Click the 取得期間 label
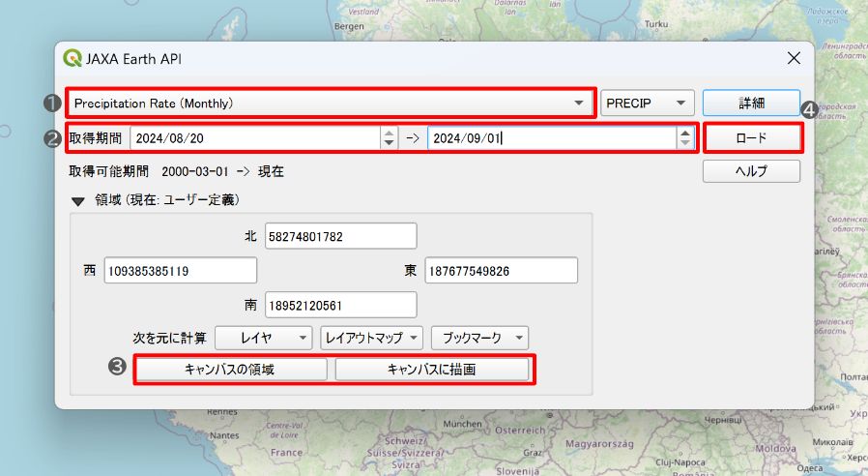The image size is (868, 476). point(96,138)
